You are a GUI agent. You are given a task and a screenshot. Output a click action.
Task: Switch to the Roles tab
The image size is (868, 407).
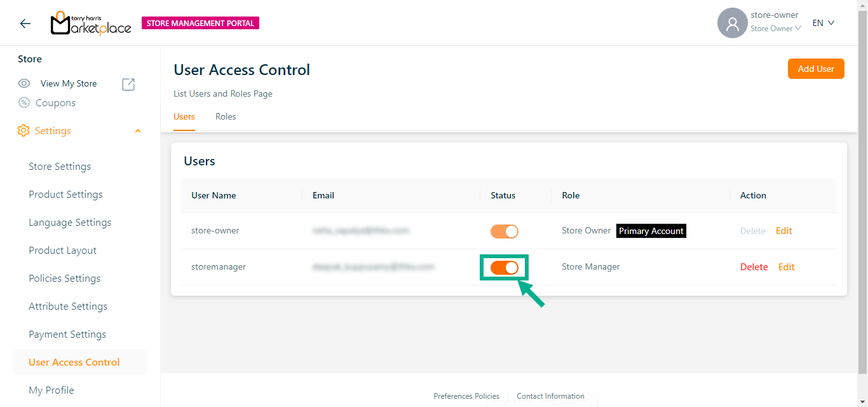[x=226, y=117]
